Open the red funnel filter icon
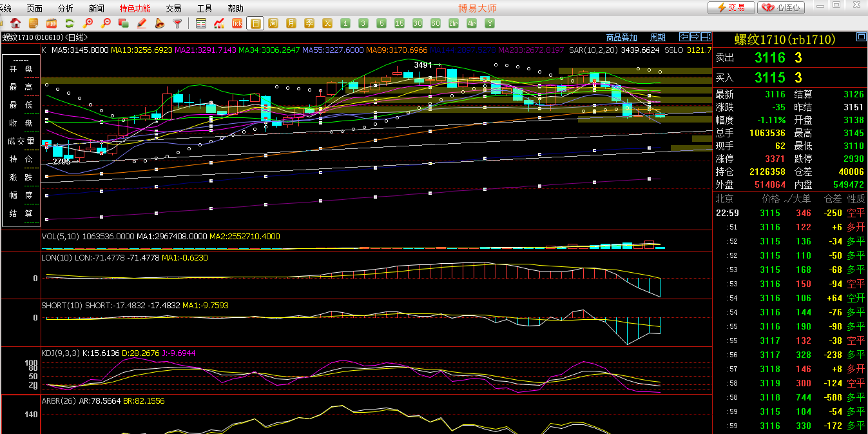 point(177,23)
